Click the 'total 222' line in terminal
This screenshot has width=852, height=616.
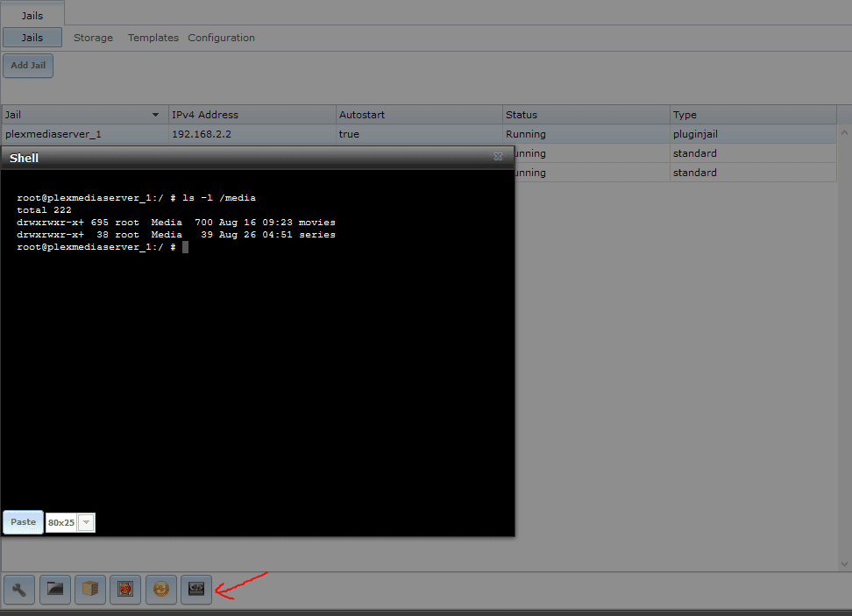coord(44,210)
